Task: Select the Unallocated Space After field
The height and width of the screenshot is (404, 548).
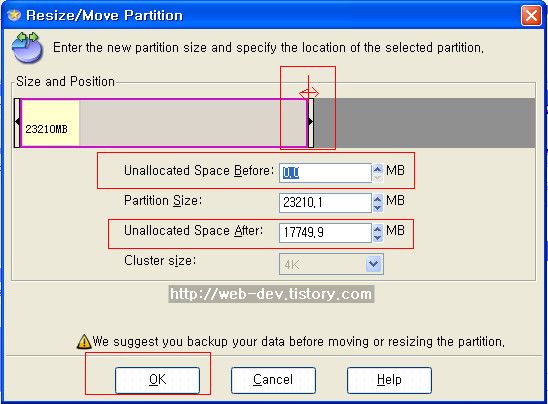Action: pos(325,232)
